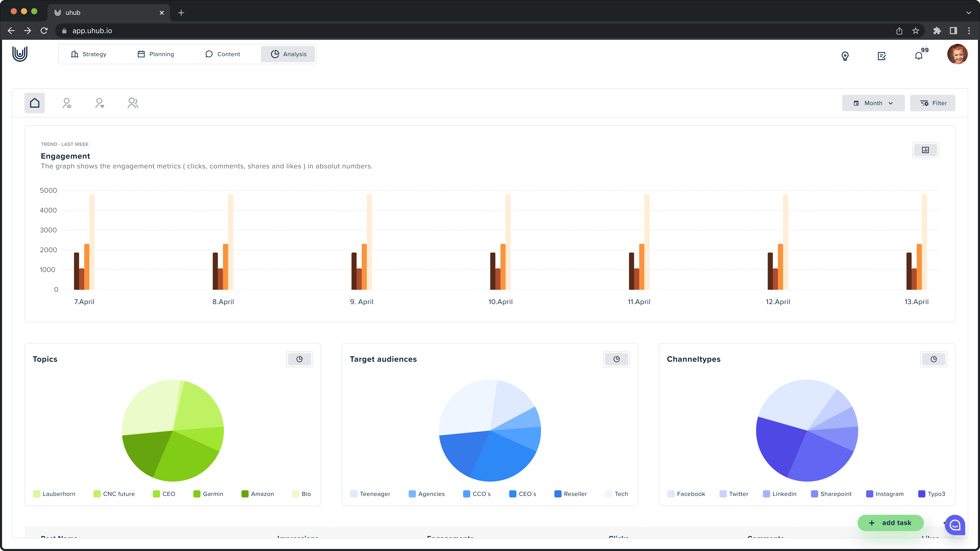The height and width of the screenshot is (551, 980).
Task: Open the Content tab
Action: point(223,54)
